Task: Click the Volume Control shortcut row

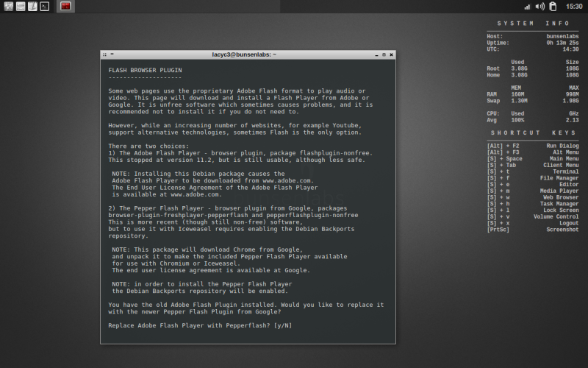Action: (x=532, y=216)
